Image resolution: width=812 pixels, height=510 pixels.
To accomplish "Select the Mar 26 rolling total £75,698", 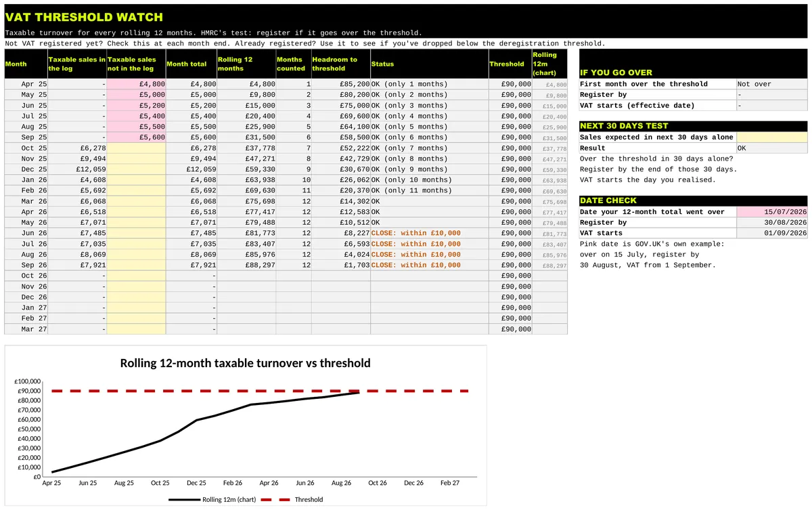I will [x=246, y=201].
